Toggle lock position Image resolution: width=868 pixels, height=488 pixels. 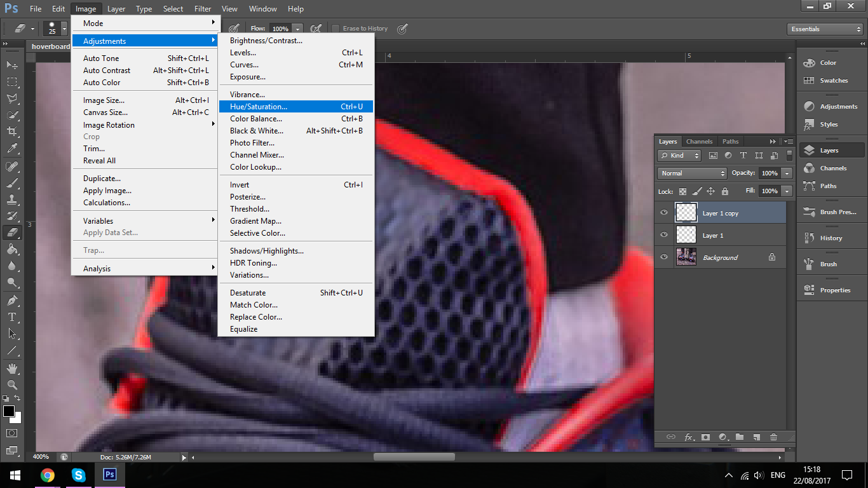(x=711, y=191)
